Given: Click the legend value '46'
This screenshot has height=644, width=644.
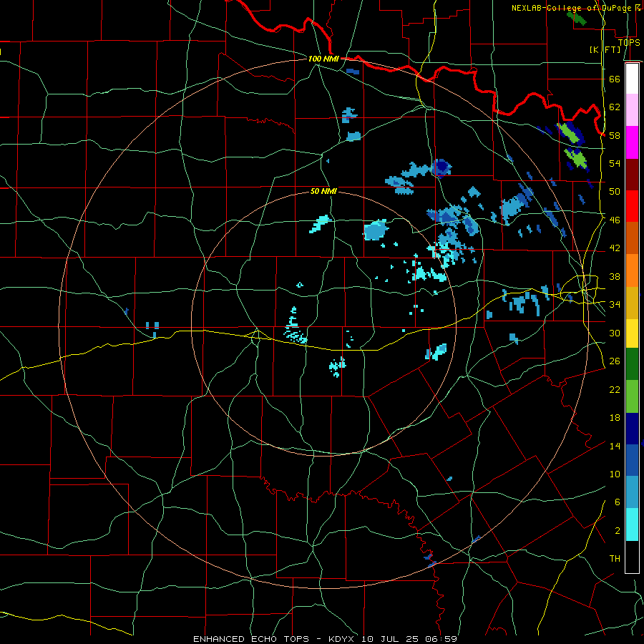Looking at the screenshot, I should coord(615,220).
